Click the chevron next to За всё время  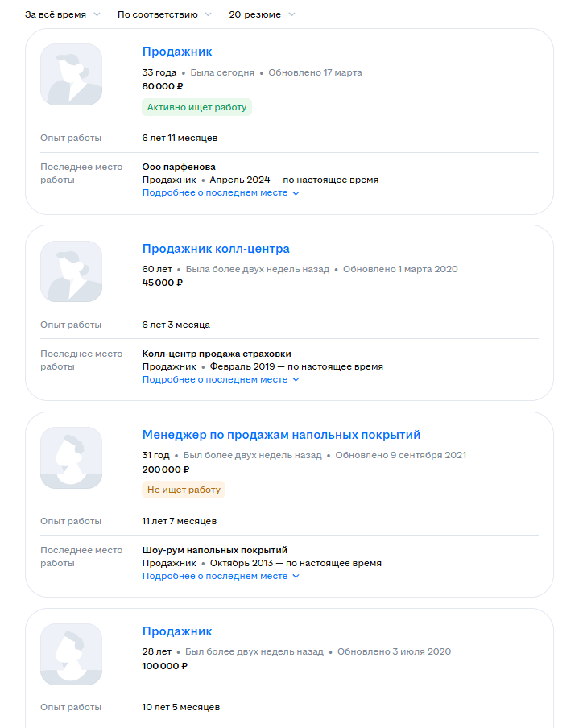click(x=97, y=14)
